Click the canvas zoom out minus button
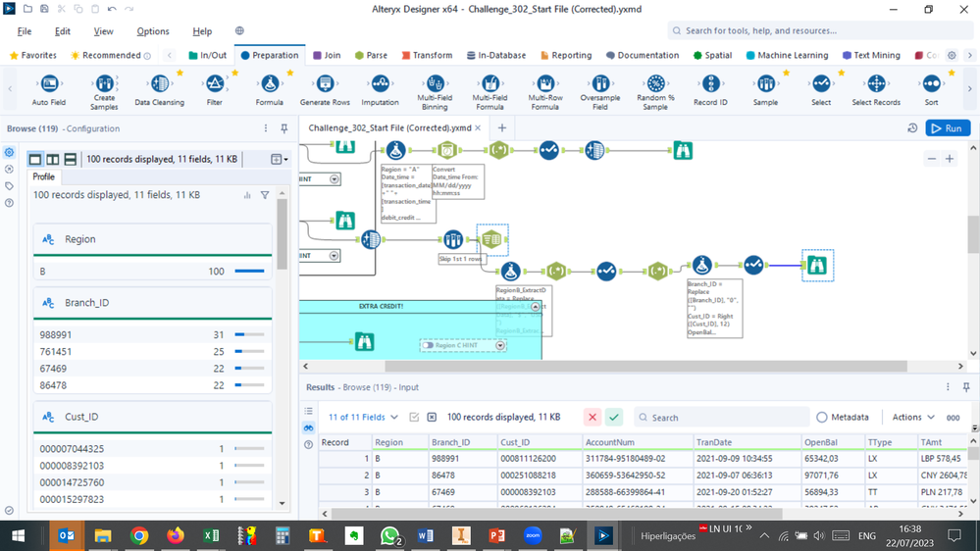Viewport: 980px width, 551px height. pos(932,159)
